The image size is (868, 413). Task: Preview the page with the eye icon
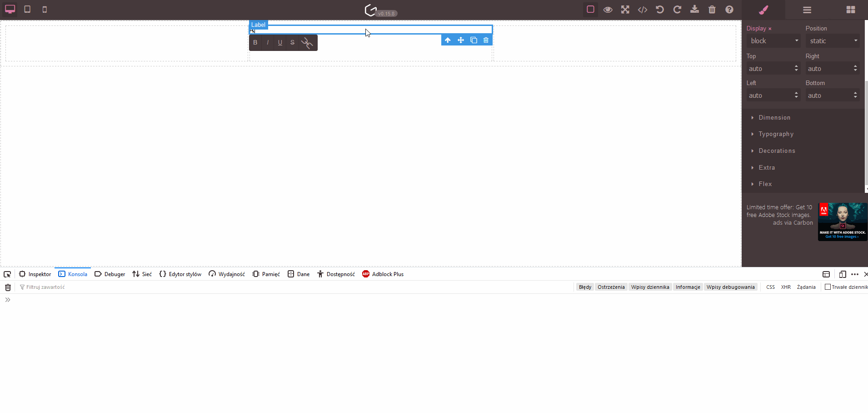[x=608, y=10]
